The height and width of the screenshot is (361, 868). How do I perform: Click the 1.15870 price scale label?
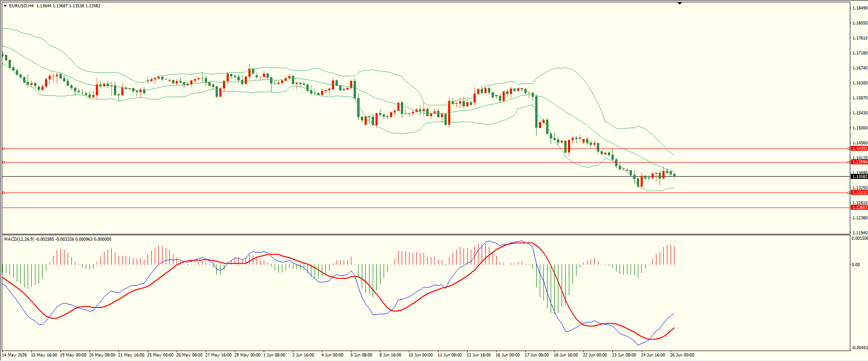[860, 98]
